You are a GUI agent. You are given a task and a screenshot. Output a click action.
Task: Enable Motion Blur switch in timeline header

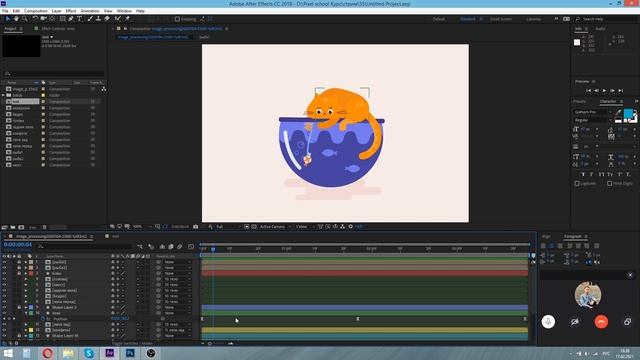(180, 247)
